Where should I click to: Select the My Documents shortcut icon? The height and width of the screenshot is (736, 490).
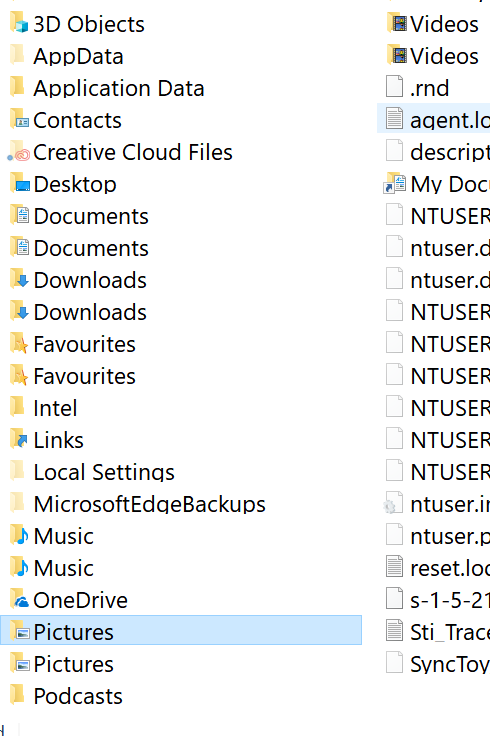click(x=394, y=184)
